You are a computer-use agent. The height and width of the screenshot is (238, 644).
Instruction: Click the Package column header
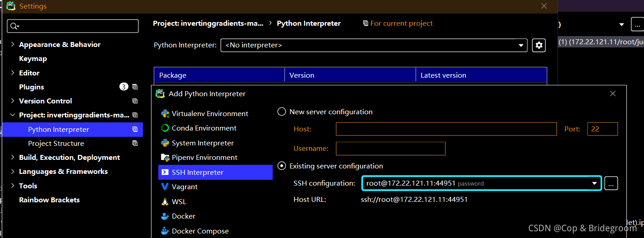[219, 75]
